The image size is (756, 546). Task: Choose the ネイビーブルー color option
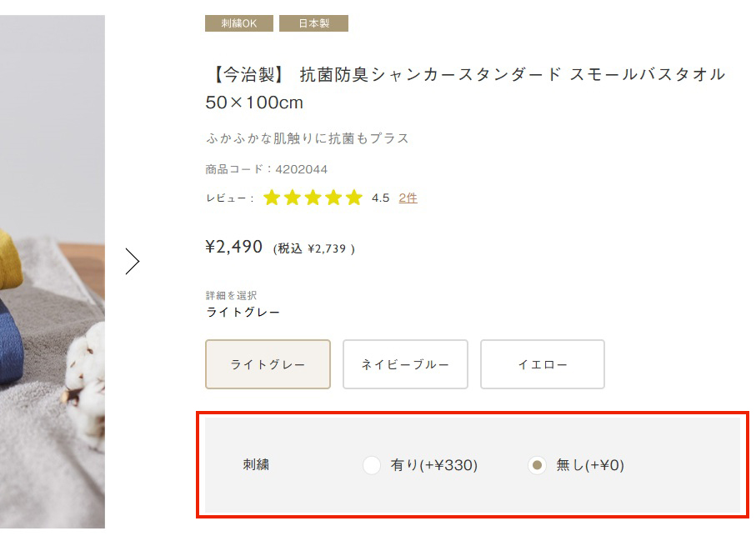point(405,364)
